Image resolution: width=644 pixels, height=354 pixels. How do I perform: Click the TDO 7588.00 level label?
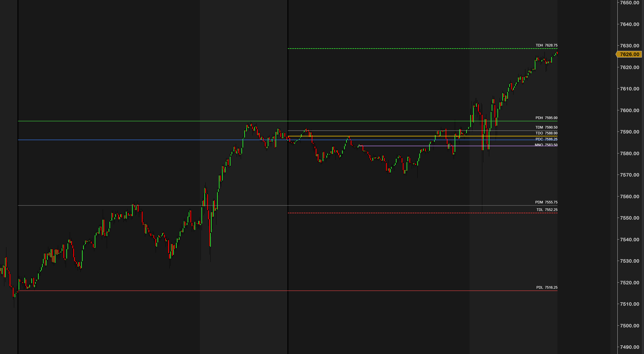(546, 133)
